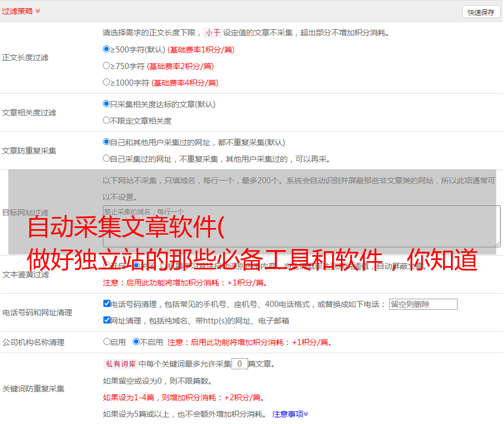This screenshot has width=504, height=424.
Task: Choose 不限定文章相关度 radio option
Action: [x=107, y=120]
